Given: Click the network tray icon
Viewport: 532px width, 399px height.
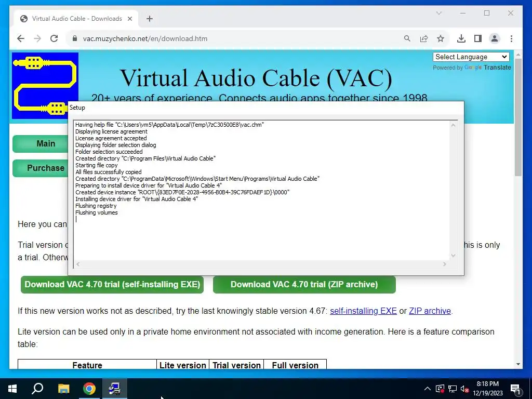Looking at the screenshot, I should click(x=453, y=389).
